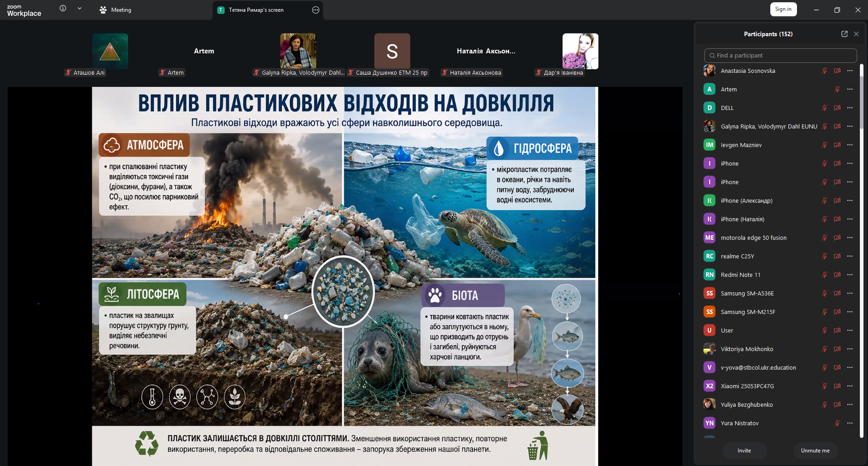
Task: Focus the Find a participant search field
Action: 780,55
